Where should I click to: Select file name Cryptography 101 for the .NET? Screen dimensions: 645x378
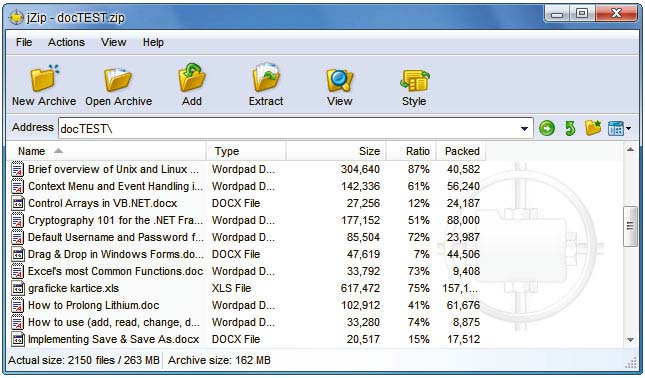[115, 220]
